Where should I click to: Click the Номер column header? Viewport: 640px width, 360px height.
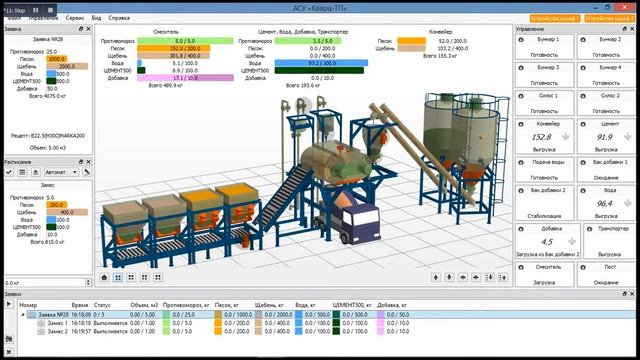pyautogui.click(x=28, y=305)
